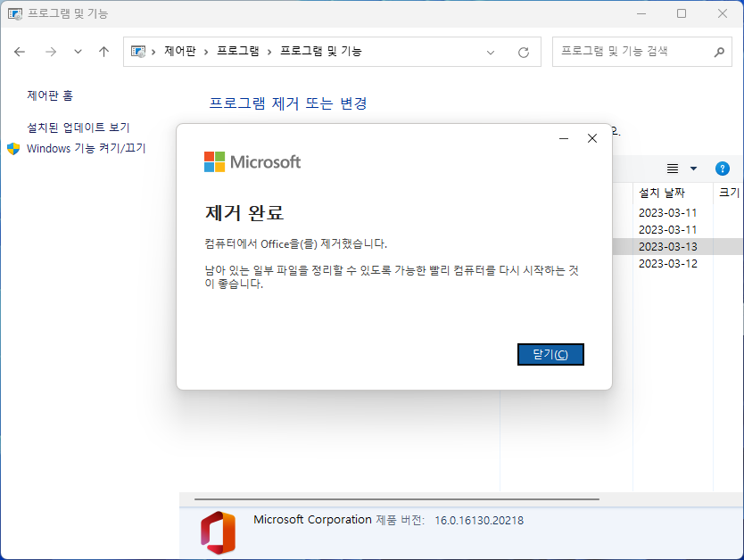The height and width of the screenshot is (560, 744).
Task: Click the 프로그램 제거 또는 변경 heading
Action: pos(288,103)
